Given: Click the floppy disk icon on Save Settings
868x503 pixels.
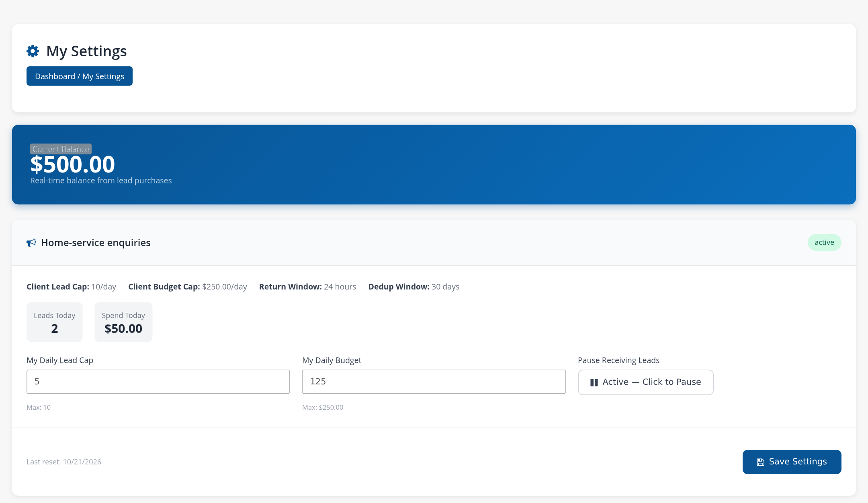Looking at the screenshot, I should click(x=760, y=462).
